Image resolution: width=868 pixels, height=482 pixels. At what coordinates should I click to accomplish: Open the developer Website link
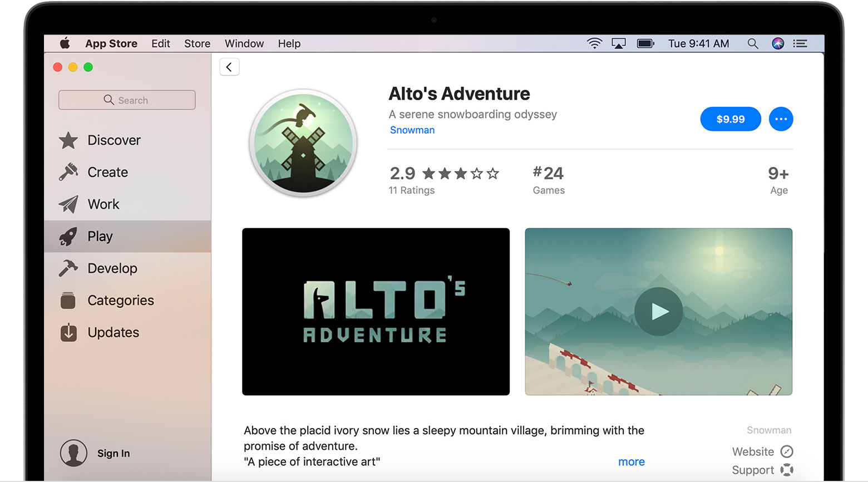coord(753,451)
